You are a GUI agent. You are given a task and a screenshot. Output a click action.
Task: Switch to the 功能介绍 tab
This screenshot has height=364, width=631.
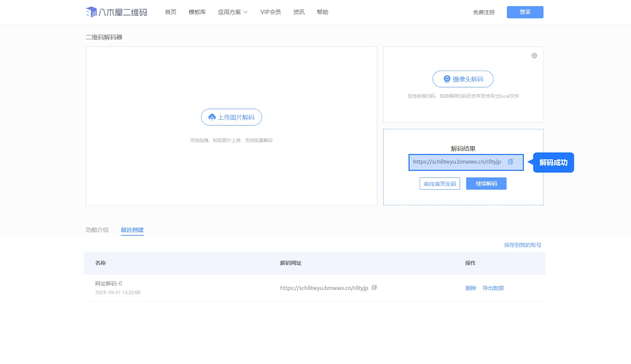97,230
